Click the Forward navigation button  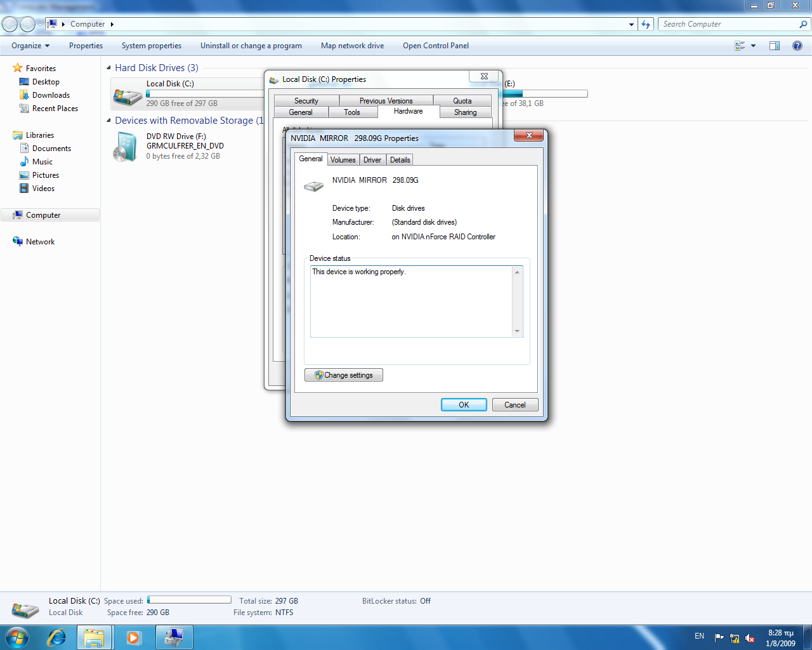(27, 24)
